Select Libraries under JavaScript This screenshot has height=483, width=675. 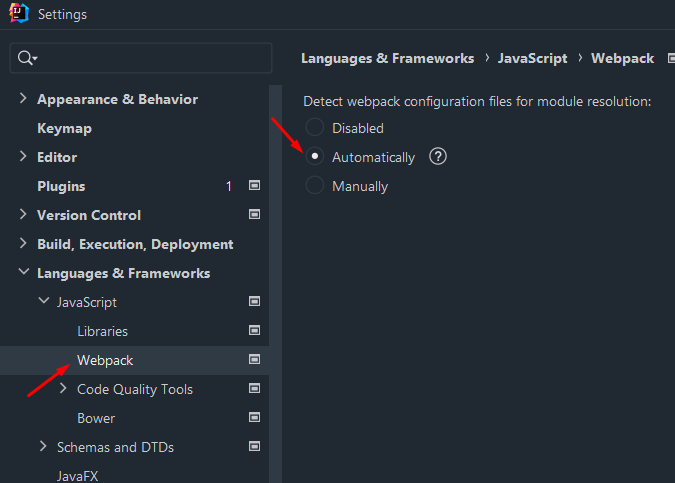point(102,331)
